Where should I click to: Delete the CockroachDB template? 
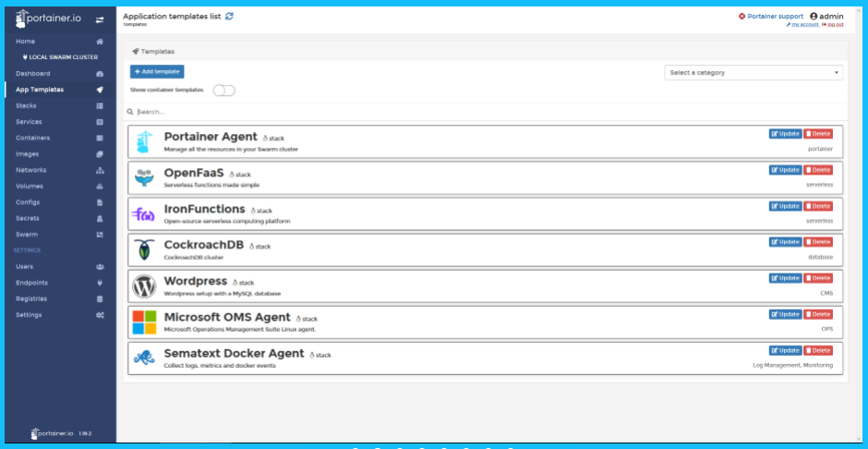tap(817, 242)
